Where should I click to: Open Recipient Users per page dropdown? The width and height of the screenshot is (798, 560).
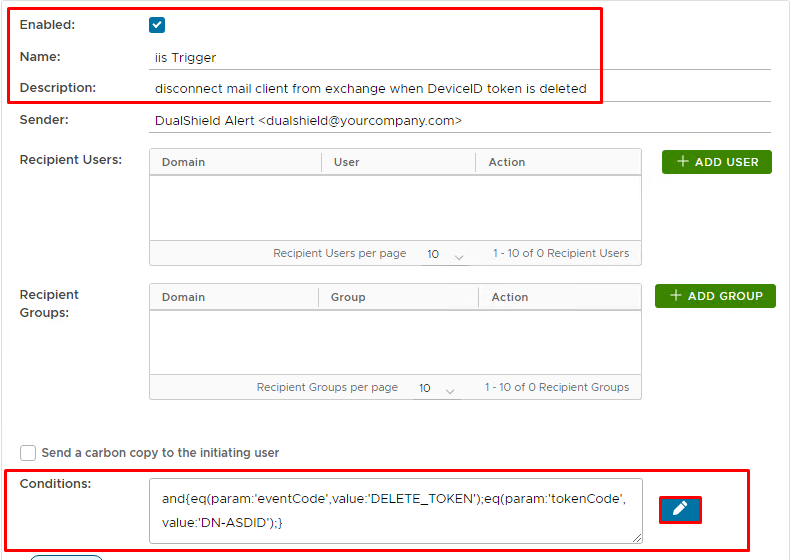(x=445, y=255)
